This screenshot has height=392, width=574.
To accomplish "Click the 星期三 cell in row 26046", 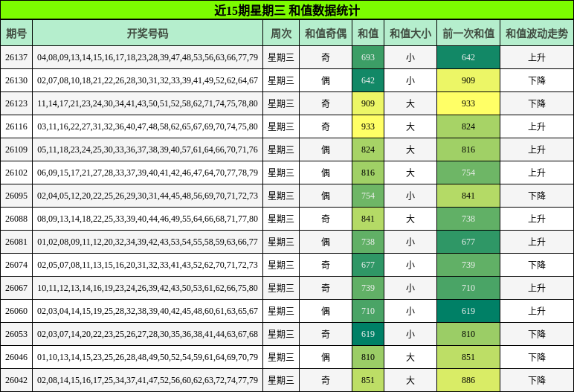I will [281, 357].
